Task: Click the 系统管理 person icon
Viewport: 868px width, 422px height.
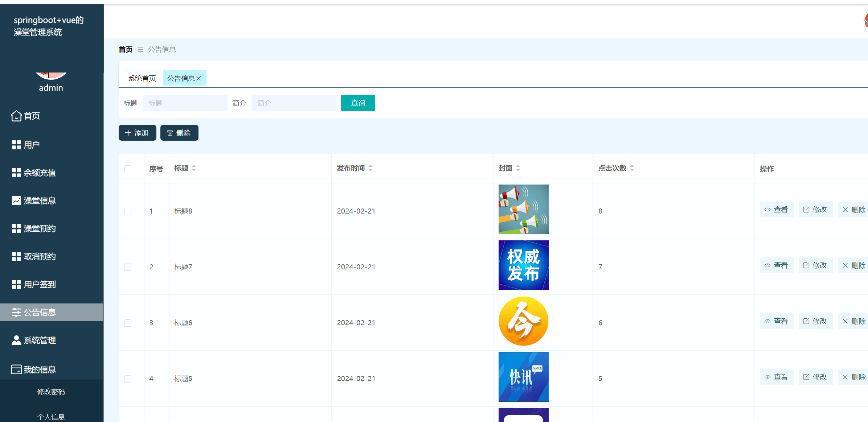Action: click(x=16, y=340)
